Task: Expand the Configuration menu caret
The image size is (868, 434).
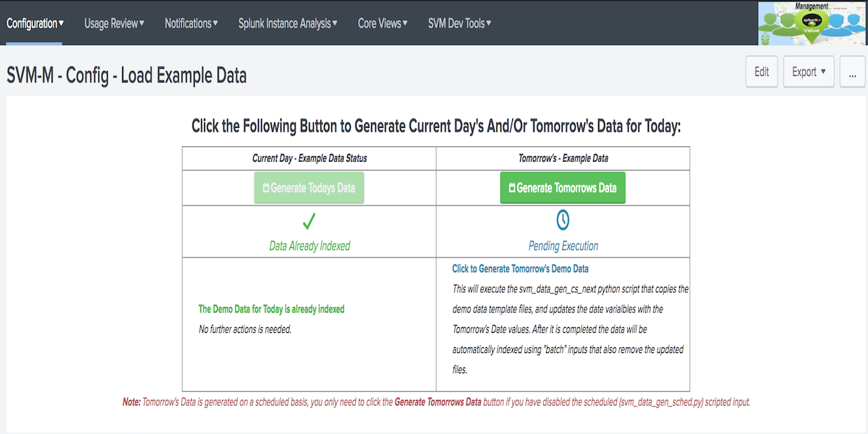Action: pos(60,22)
